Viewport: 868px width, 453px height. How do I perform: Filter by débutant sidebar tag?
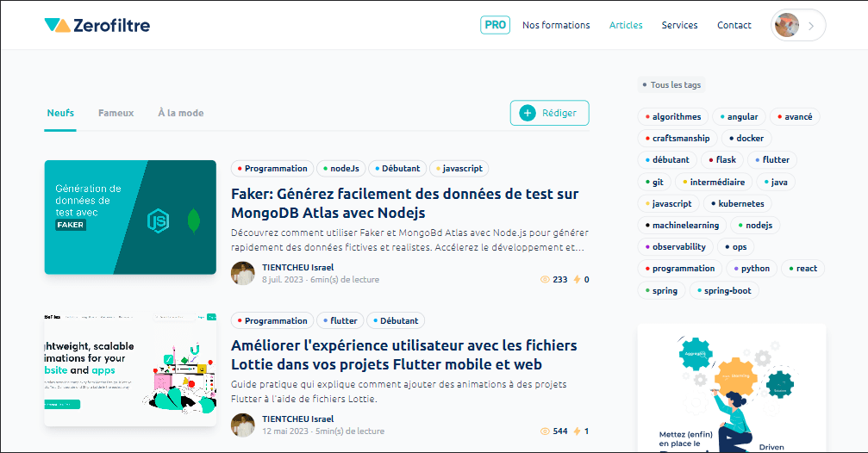click(667, 160)
